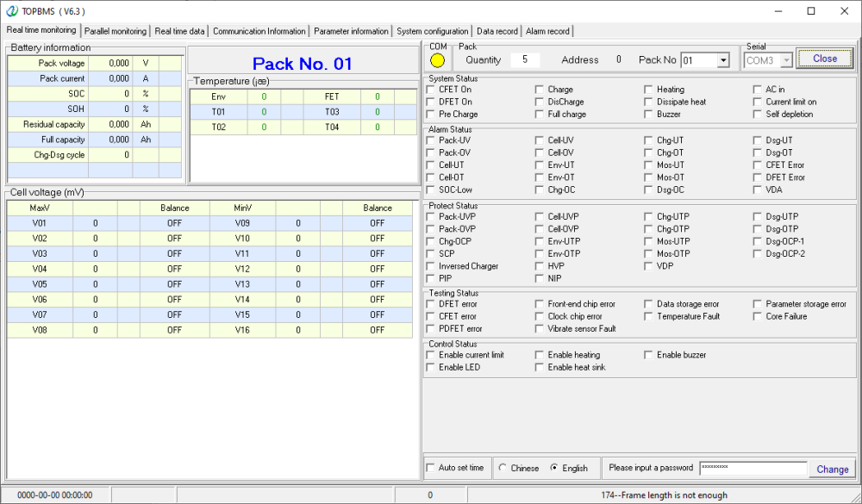Enable the CFET On checkbox
The image size is (862, 504).
click(x=429, y=89)
